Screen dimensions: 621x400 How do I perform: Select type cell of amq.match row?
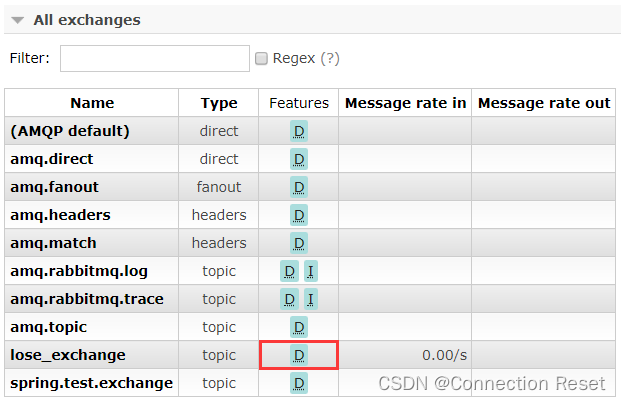219,243
